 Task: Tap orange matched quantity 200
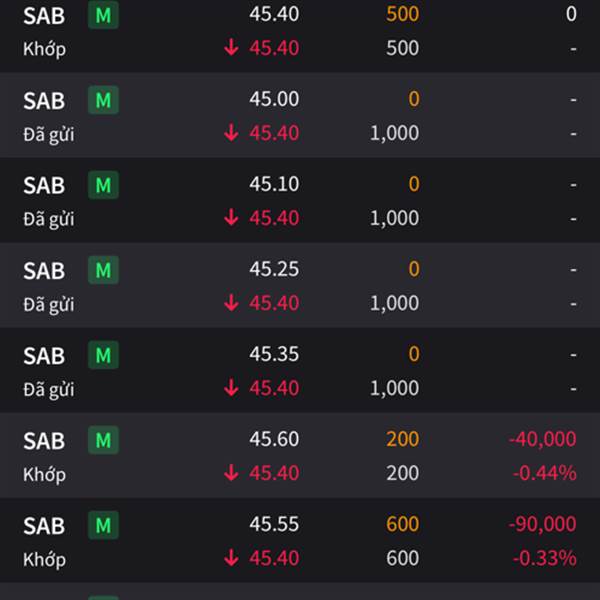click(403, 439)
